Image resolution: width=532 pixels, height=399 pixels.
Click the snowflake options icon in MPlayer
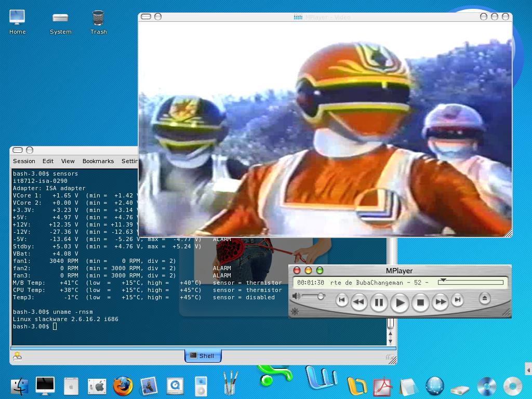[x=295, y=312]
